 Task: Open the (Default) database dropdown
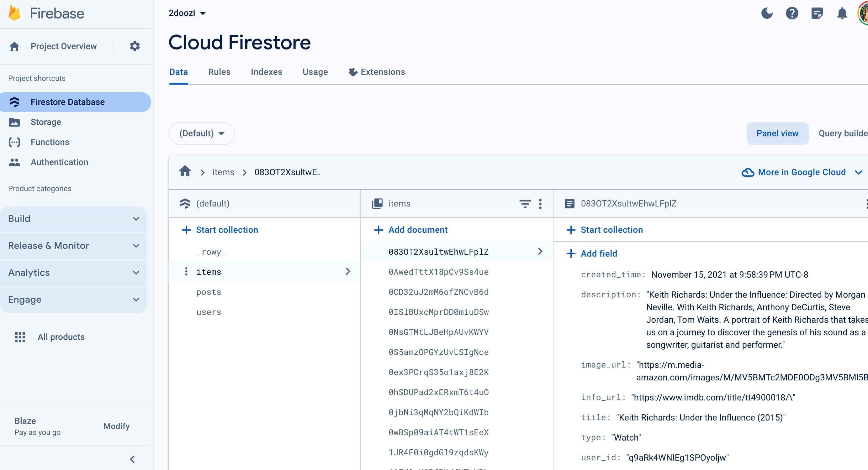tap(202, 133)
